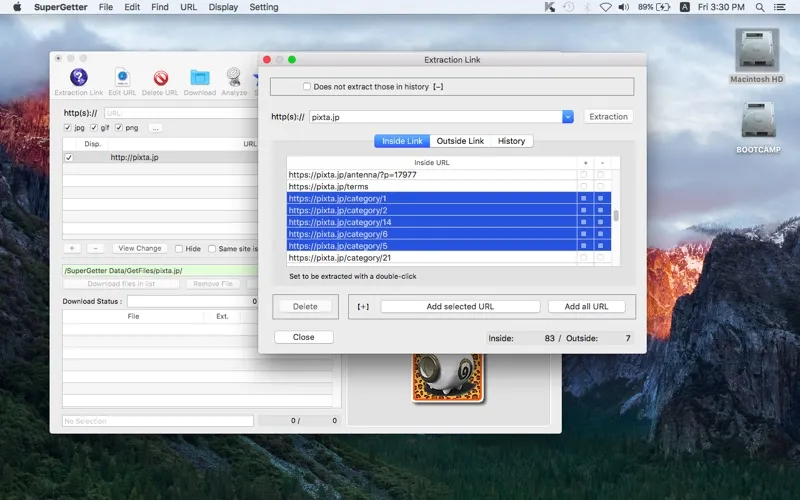Click the Analyze toolbar icon

[234, 82]
